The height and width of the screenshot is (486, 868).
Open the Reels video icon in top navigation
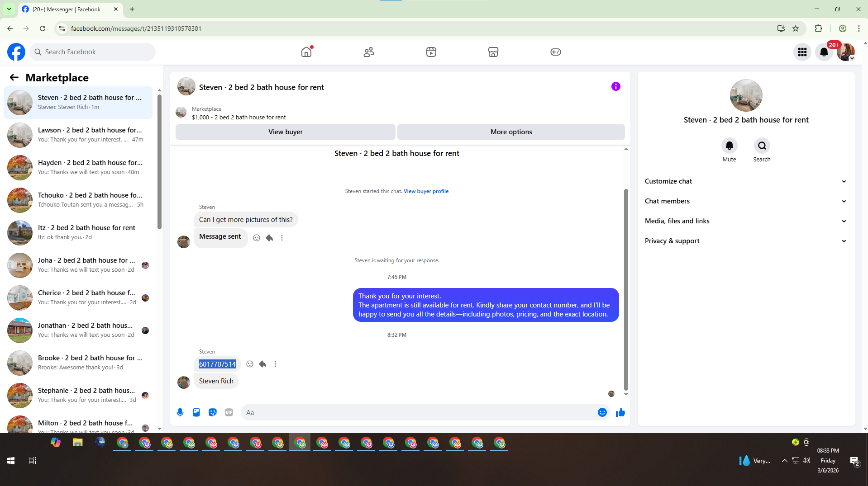click(431, 52)
